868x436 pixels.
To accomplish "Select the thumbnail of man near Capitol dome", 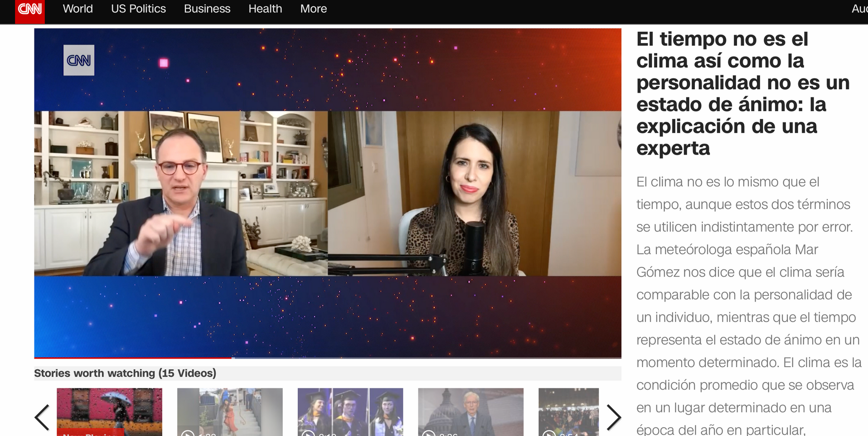I will pos(471,412).
